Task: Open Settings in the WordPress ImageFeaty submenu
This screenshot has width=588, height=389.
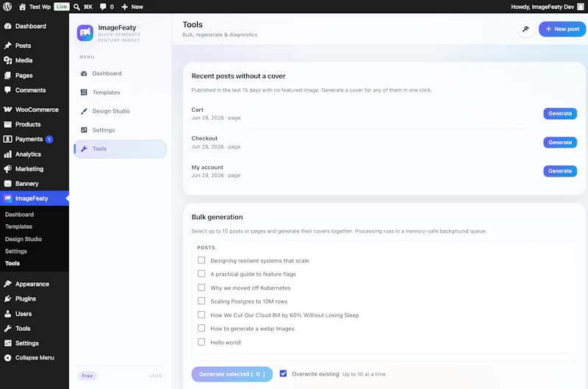Action: pyautogui.click(x=15, y=251)
